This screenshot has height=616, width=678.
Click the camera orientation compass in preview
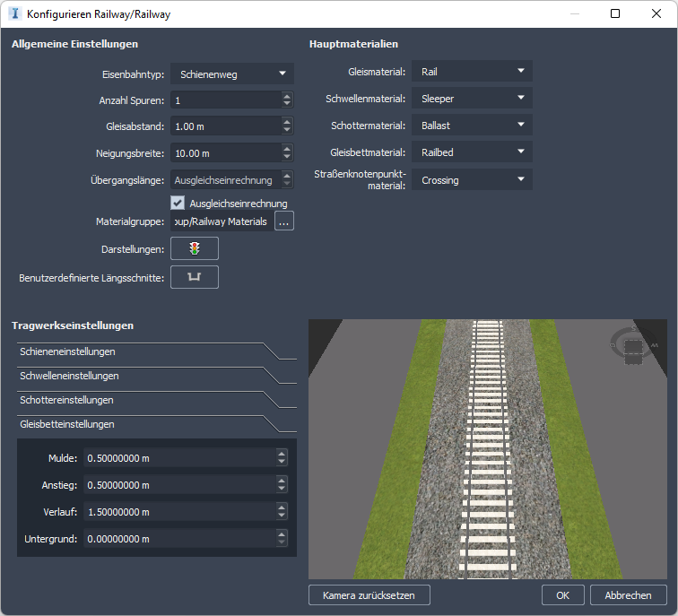coord(633,345)
